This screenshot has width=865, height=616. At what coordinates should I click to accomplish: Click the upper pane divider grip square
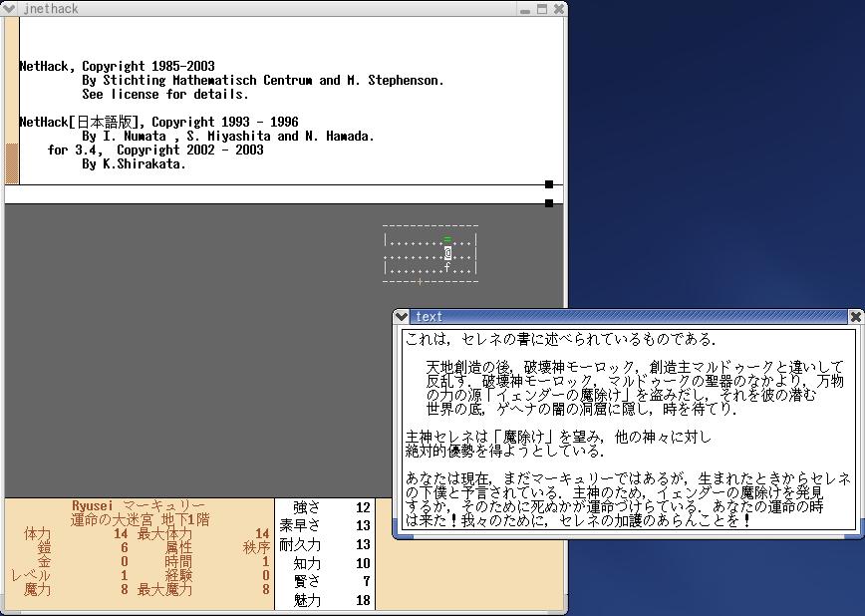click(549, 184)
